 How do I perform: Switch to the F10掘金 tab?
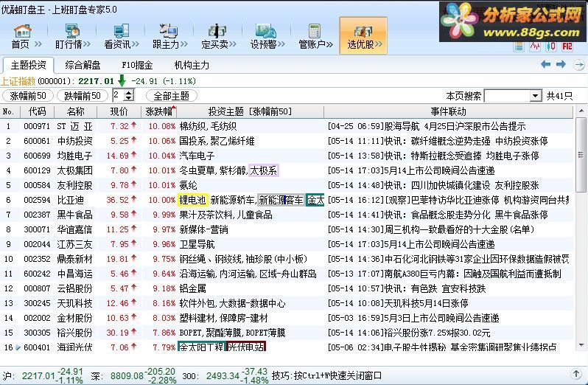tap(137, 65)
